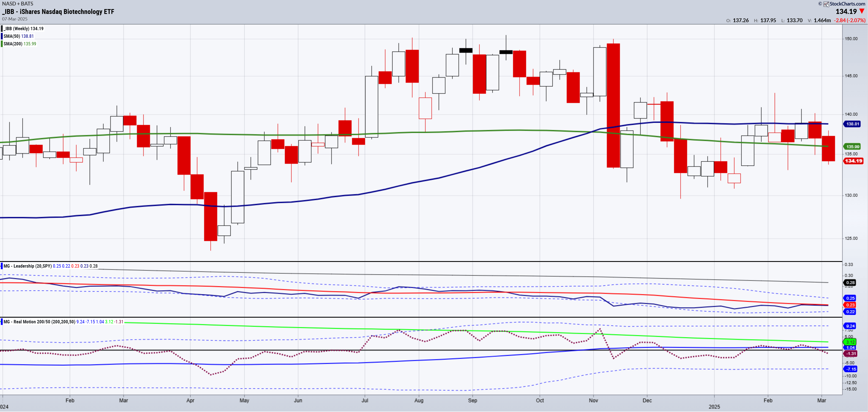The height and width of the screenshot is (412, 868).
Task: Click the High value 137.95
Action: pos(768,20)
